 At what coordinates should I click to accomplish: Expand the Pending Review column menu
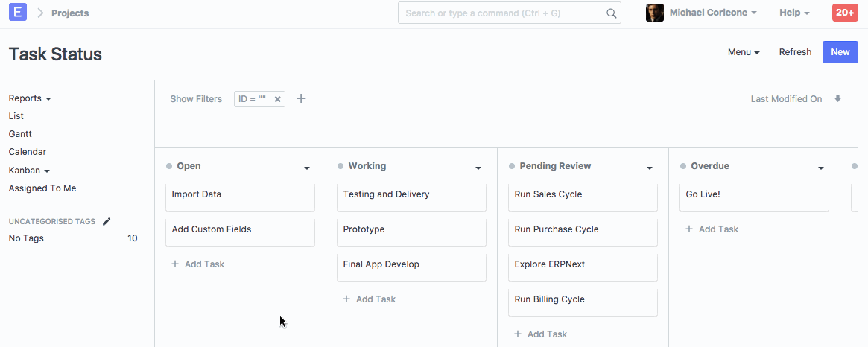point(649,168)
